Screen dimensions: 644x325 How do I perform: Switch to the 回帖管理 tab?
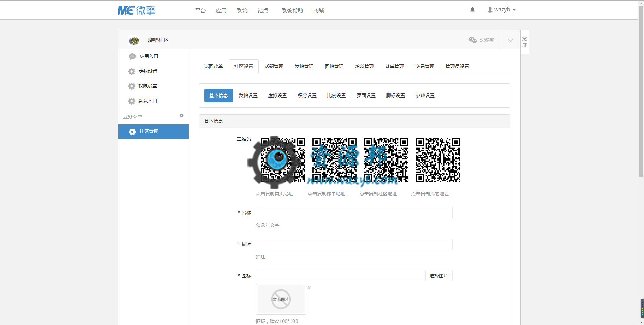click(x=334, y=66)
